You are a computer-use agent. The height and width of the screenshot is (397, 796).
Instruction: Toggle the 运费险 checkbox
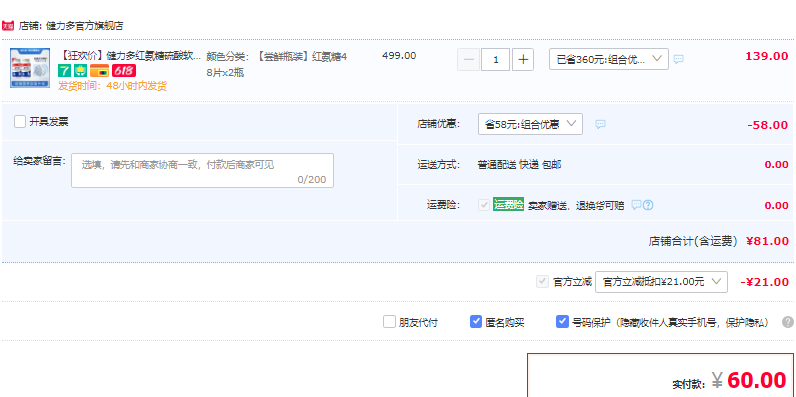484,205
